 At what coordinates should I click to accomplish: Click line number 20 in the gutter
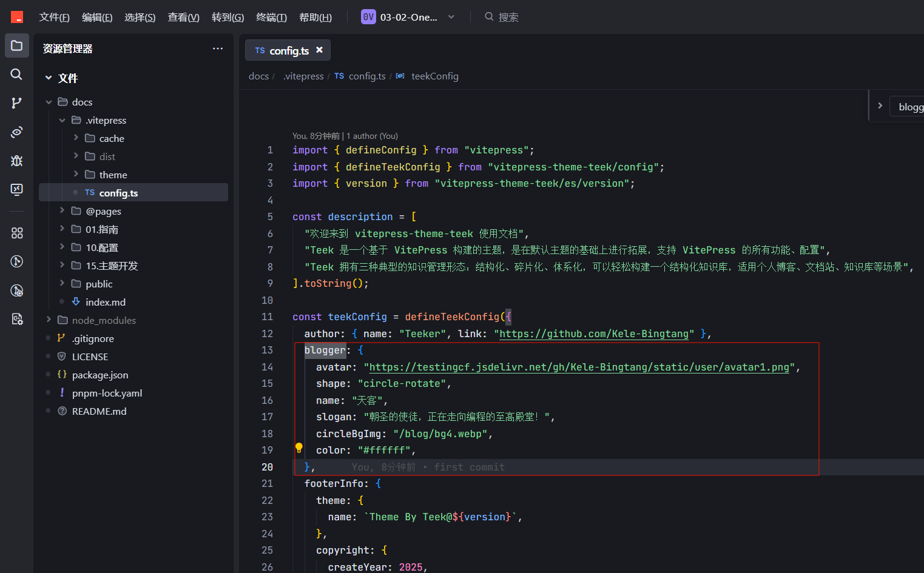click(x=267, y=467)
